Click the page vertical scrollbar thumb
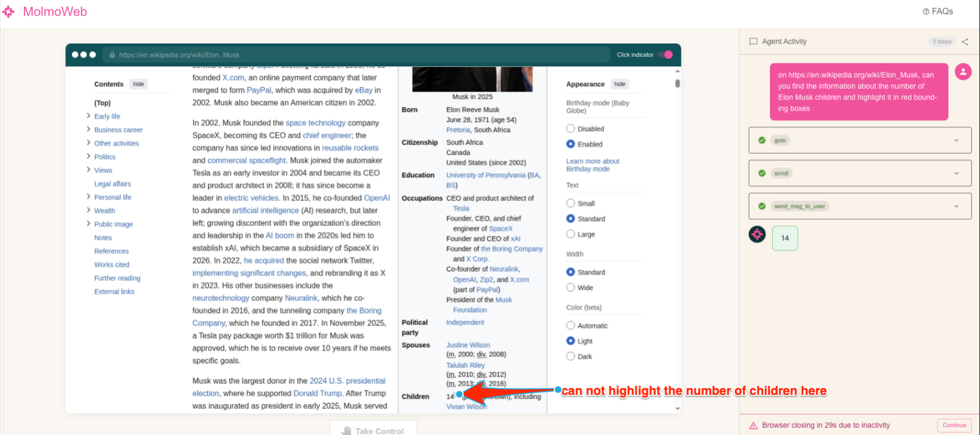This screenshot has height=435, width=980. coord(677,84)
